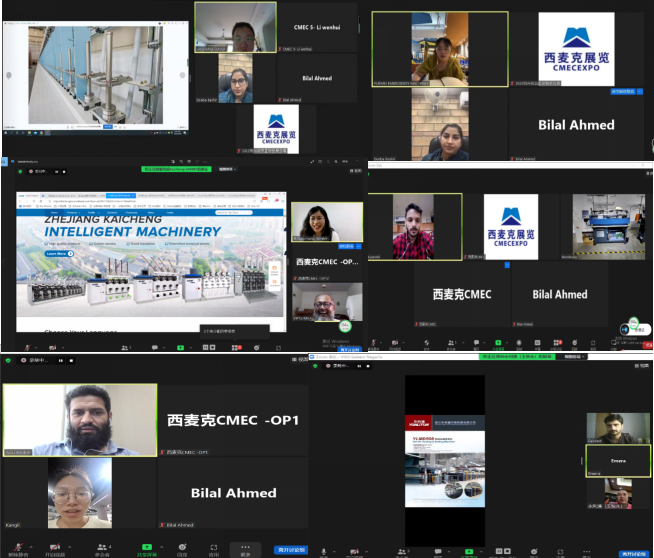This screenshot has width=654, height=558.
Task: Click green Share Screen icon, middle-right window
Action: click(498, 343)
